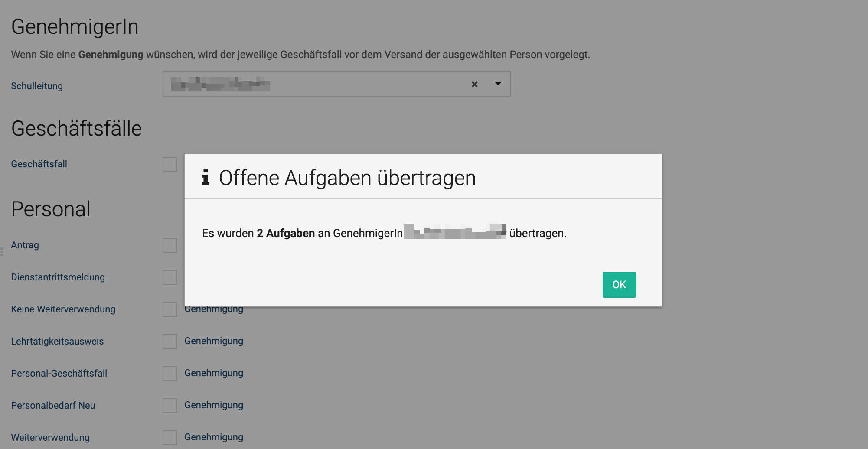Click the Schulleitung field label
The height and width of the screenshot is (449, 868).
37,86
